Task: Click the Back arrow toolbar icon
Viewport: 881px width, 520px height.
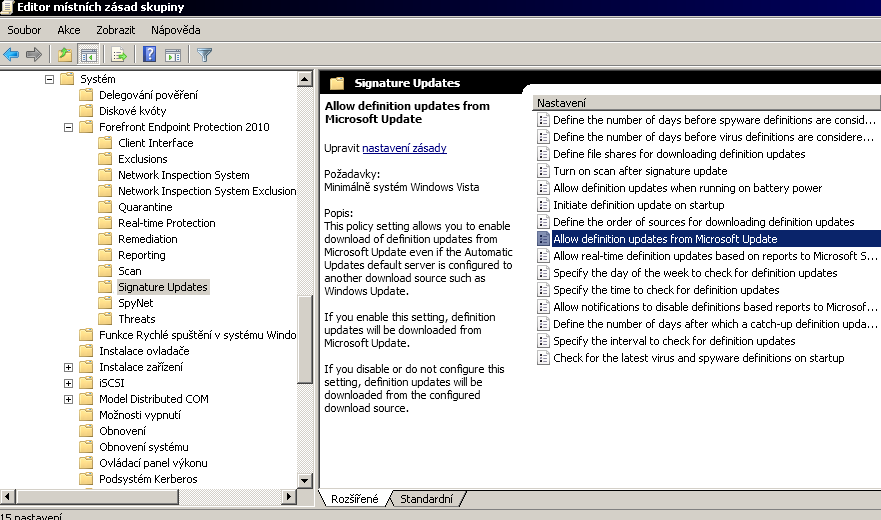Action: 11,55
